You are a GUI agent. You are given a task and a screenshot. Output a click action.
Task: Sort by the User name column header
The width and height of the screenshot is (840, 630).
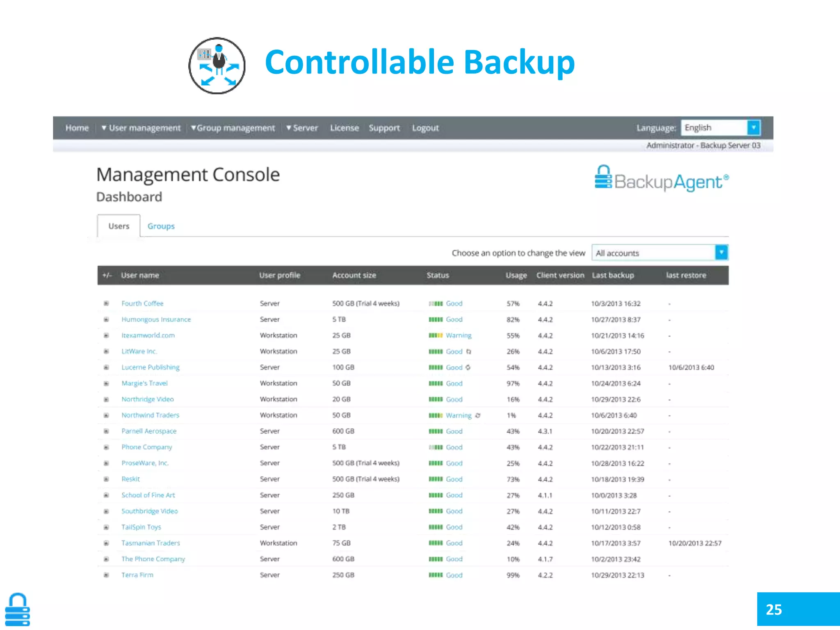(140, 275)
